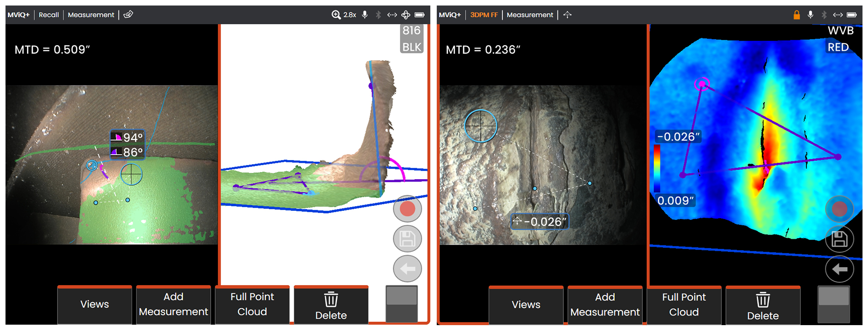Open Views softkey on the left screen

coord(95,305)
